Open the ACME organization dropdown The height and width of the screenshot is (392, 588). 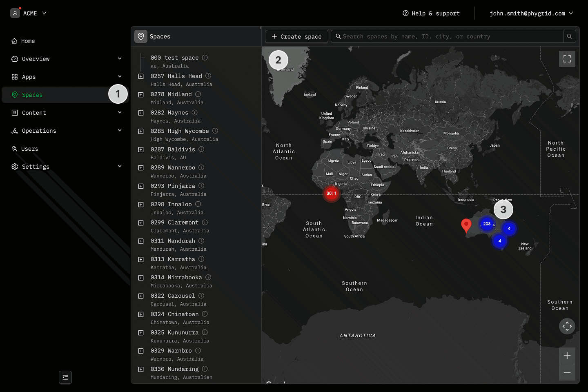(x=29, y=13)
